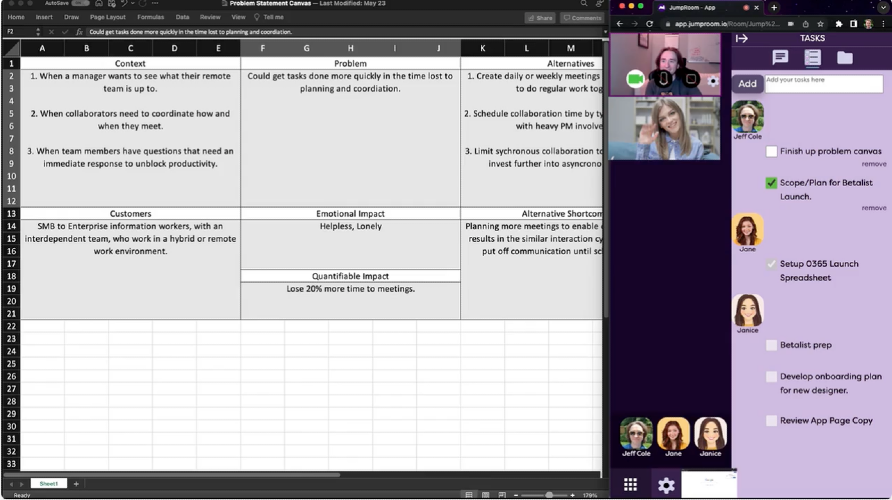Bookmark page with the star icon
This screenshot has width=892, height=500.
click(820, 24)
